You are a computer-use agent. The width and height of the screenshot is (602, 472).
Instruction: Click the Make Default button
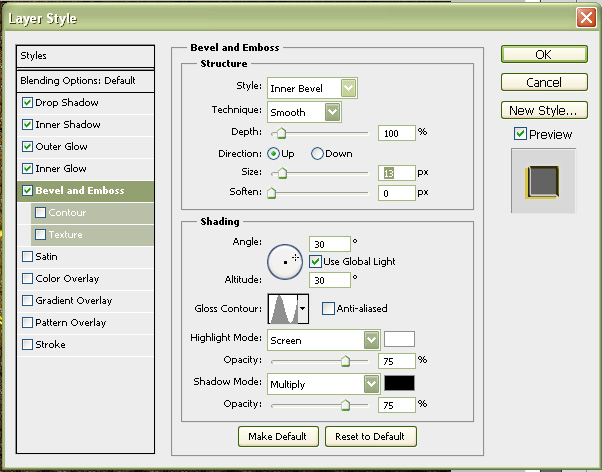pyautogui.click(x=278, y=436)
